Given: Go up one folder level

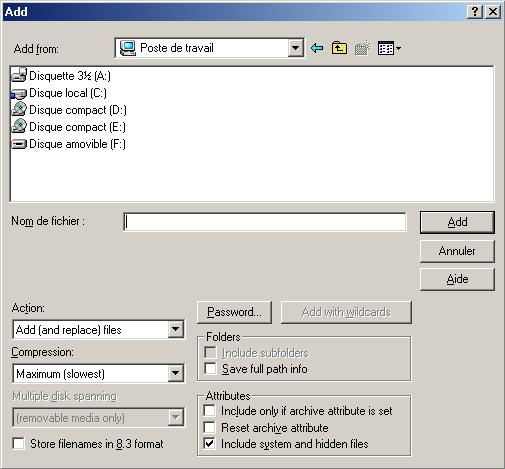Looking at the screenshot, I should [339, 48].
